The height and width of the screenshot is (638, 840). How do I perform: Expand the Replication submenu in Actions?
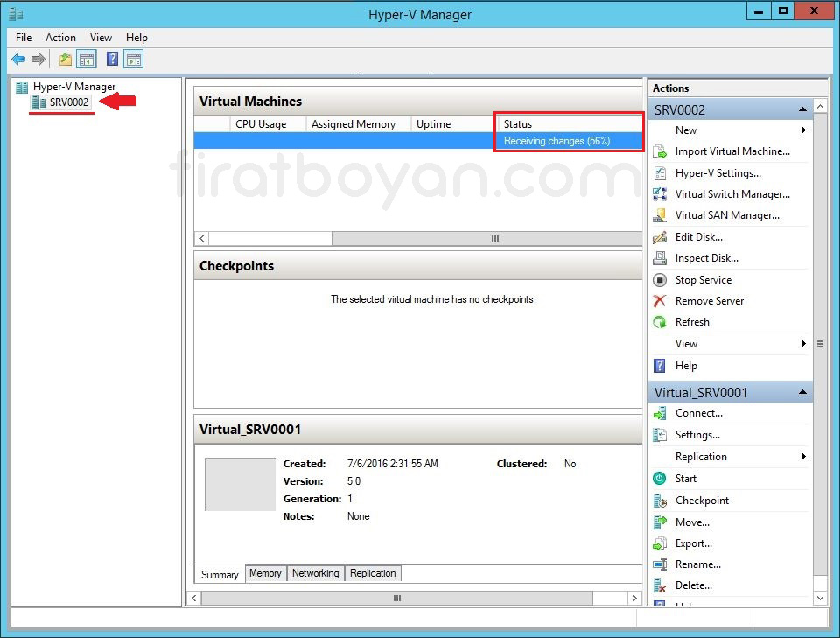[x=803, y=457]
